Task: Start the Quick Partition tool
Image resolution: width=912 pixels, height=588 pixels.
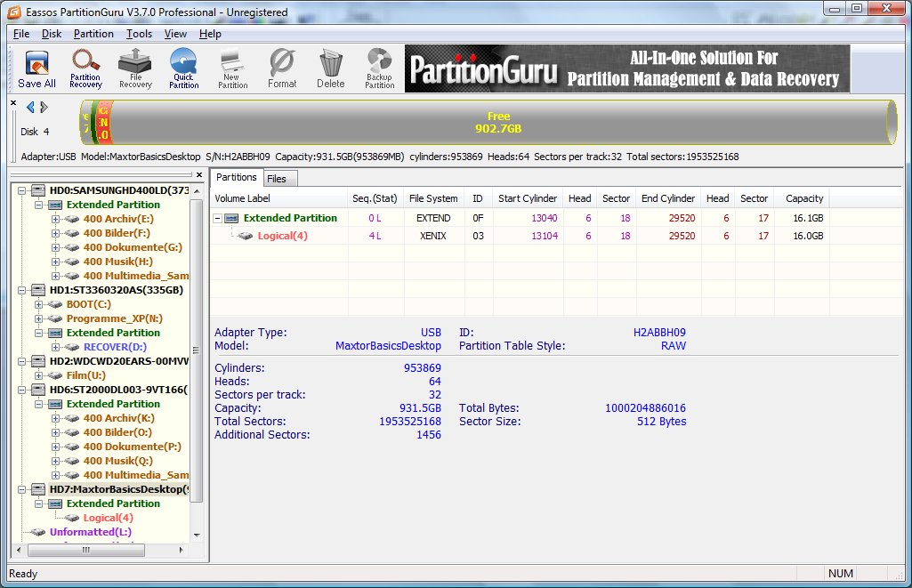Action: coord(184,68)
